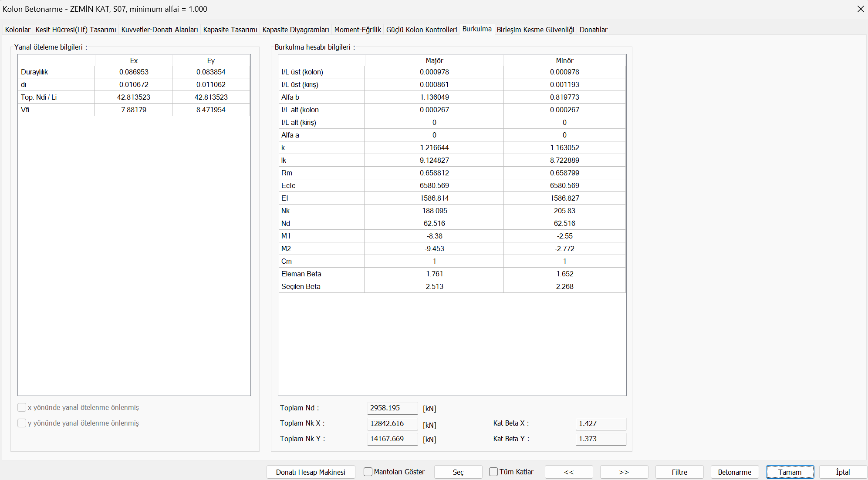Image resolution: width=868 pixels, height=480 pixels.
Task: Select the Moment-Eğrilik tab
Action: [358, 30]
